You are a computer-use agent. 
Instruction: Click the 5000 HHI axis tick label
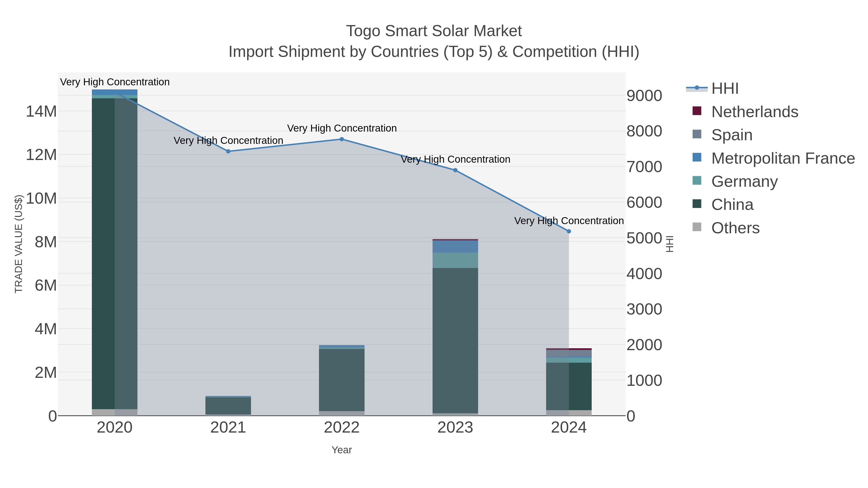coord(644,238)
